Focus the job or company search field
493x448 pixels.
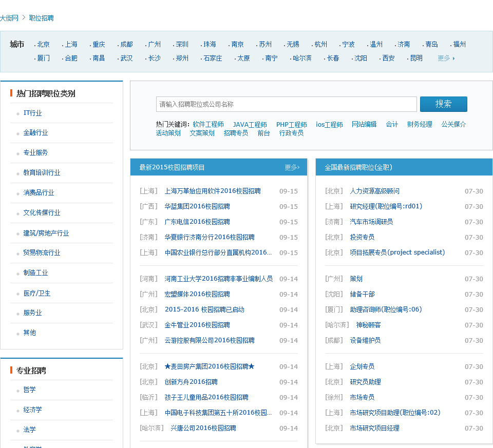(x=286, y=104)
